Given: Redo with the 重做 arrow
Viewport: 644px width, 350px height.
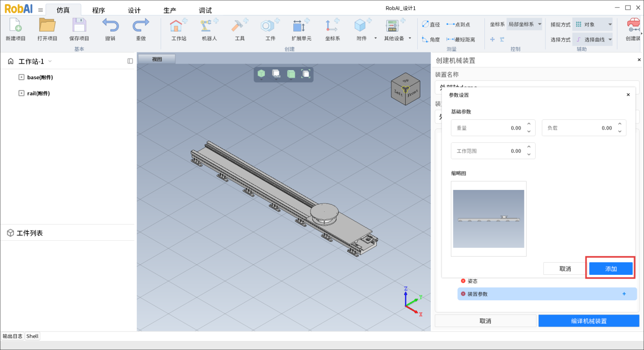Looking at the screenshot, I should (x=141, y=25).
